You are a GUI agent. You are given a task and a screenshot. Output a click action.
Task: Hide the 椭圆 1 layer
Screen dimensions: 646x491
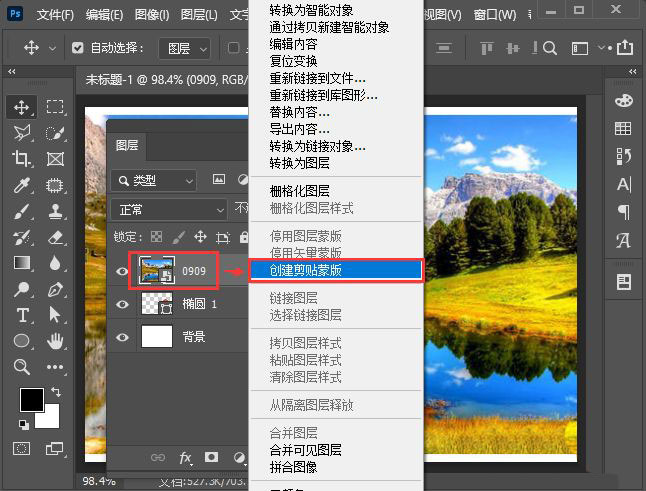[x=122, y=304]
